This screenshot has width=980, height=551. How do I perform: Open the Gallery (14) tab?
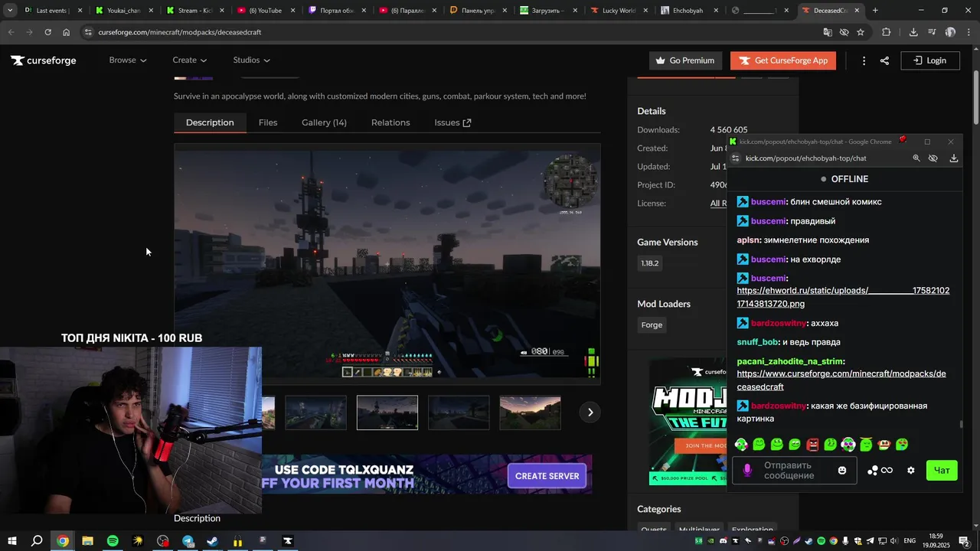coord(324,122)
